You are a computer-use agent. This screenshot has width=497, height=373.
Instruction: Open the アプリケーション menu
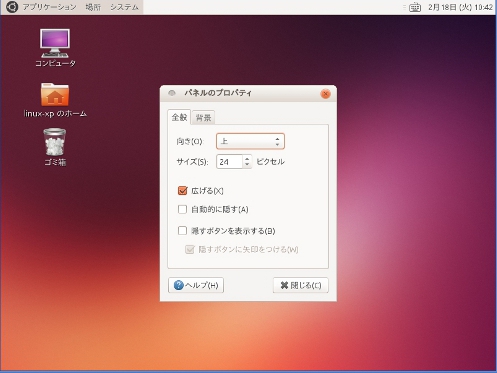click(x=50, y=7)
